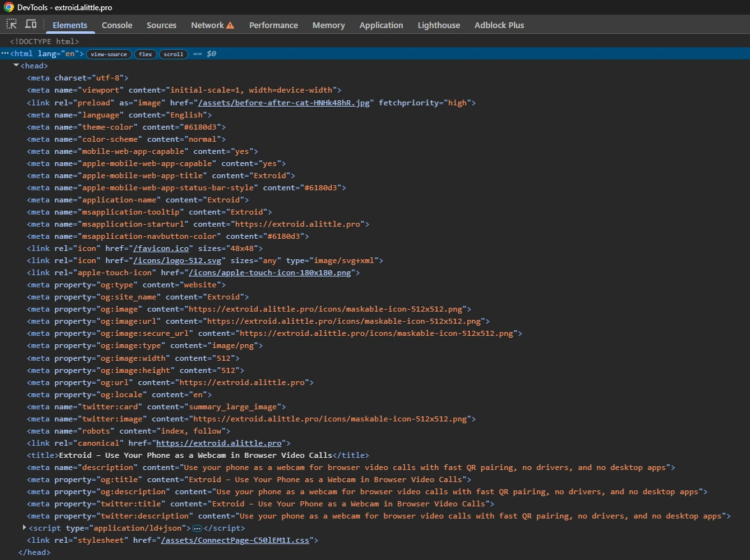Screen dimensions: 750x560
Task: Select the msapplication-starturl meta node
Action: pos(198,224)
